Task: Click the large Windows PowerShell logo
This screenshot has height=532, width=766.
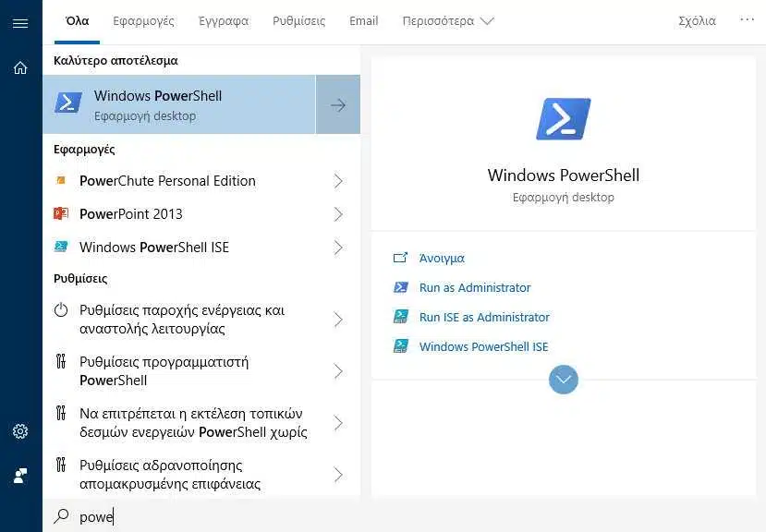Action: pos(564,119)
